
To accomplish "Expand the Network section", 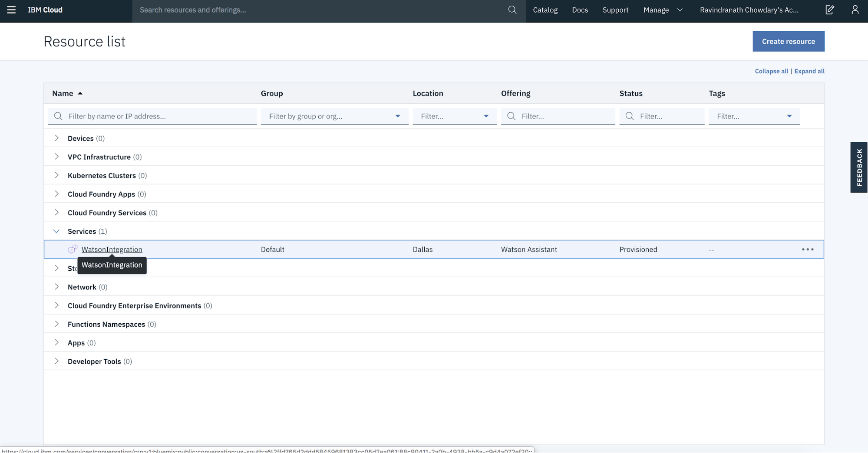I will pos(56,287).
